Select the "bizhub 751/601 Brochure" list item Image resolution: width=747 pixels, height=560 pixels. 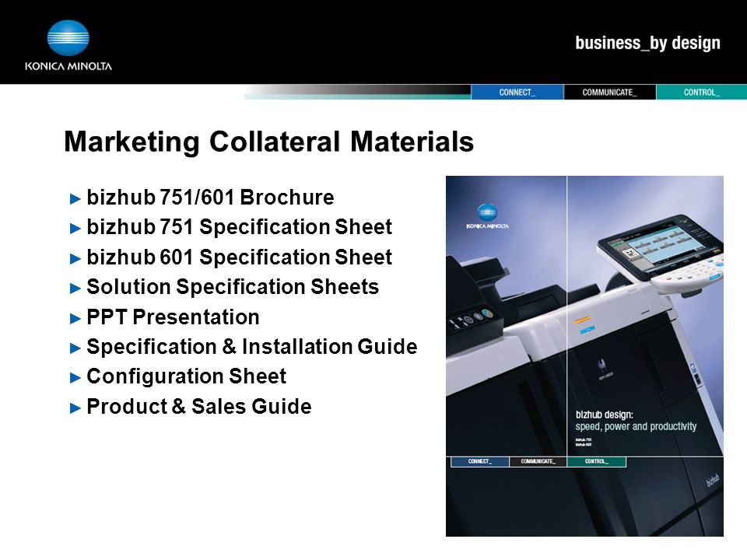(210, 197)
